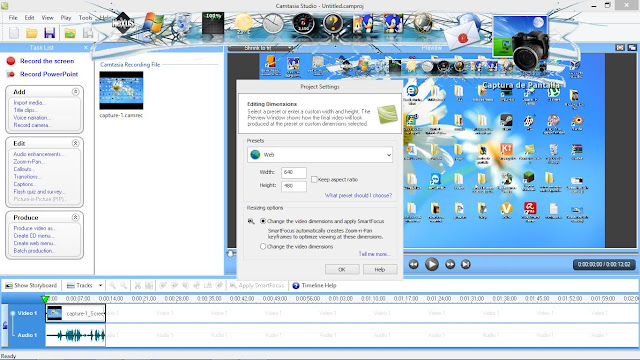Select capture-1 clip on Video 1 track
Screen dimensions: 640x360
[76, 313]
